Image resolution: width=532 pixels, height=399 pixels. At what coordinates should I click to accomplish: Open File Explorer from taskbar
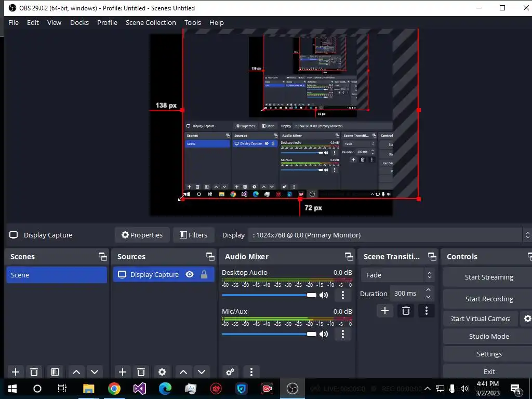88,389
